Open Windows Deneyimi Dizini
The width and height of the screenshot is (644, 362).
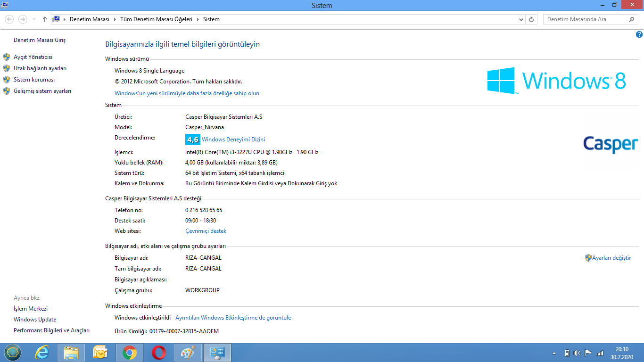[x=233, y=140]
